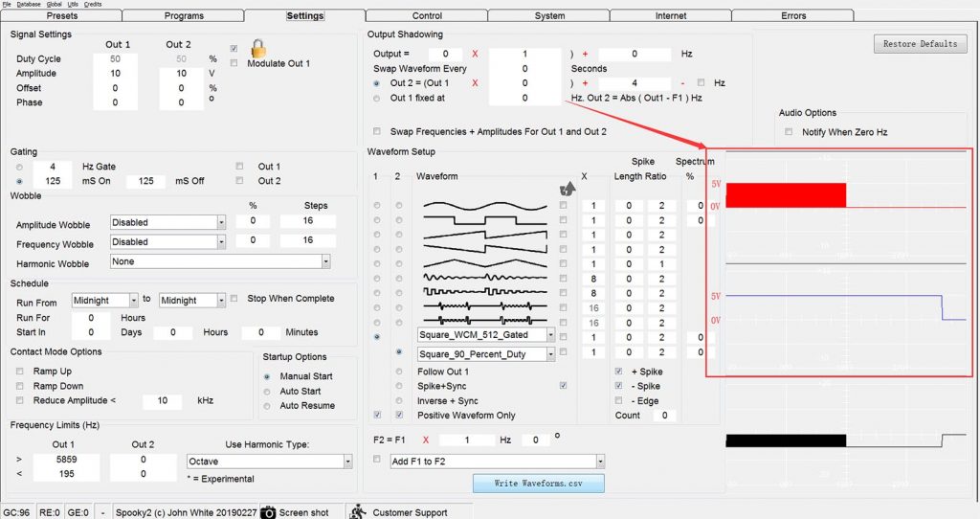Click the camera Screen shot icon
Screen dimensions: 980x519
click(269, 512)
